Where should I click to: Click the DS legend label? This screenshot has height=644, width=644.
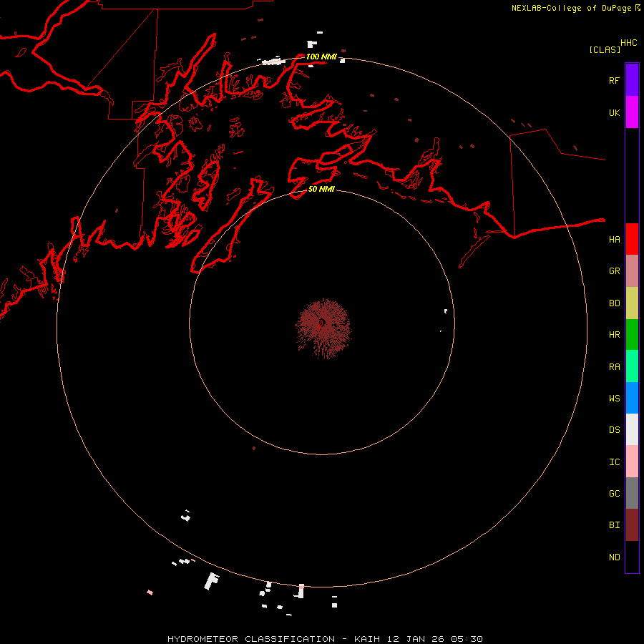[x=614, y=430]
